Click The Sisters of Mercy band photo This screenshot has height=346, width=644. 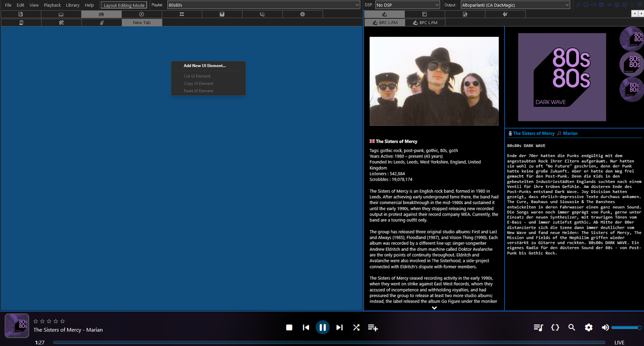tap(434, 81)
